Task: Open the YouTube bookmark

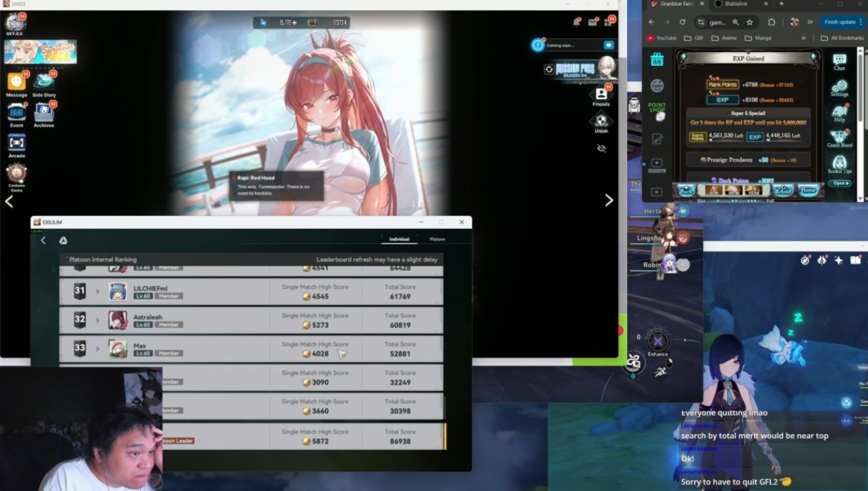Action: click(x=661, y=38)
